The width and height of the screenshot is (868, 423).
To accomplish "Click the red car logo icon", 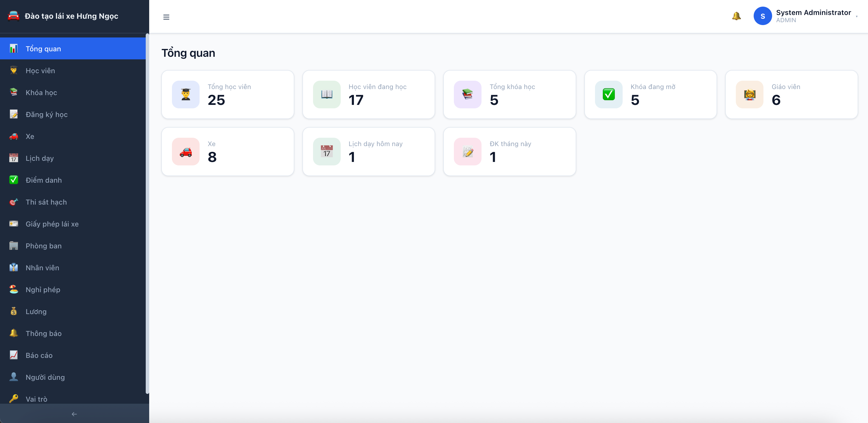I will (14, 16).
